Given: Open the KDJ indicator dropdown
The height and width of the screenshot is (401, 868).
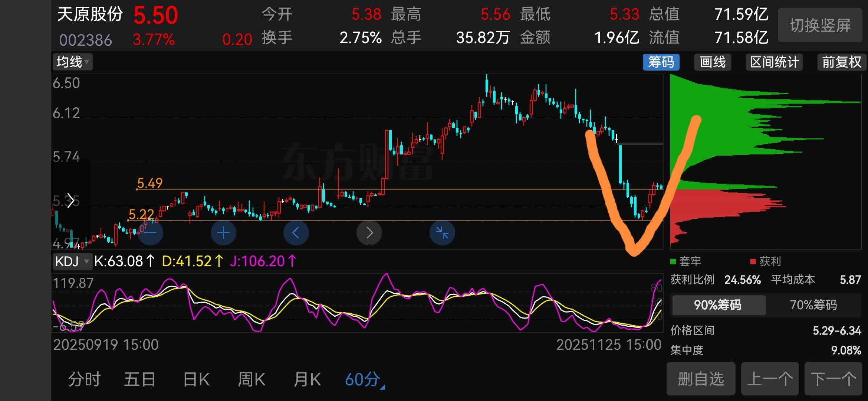Looking at the screenshot, I should [72, 261].
